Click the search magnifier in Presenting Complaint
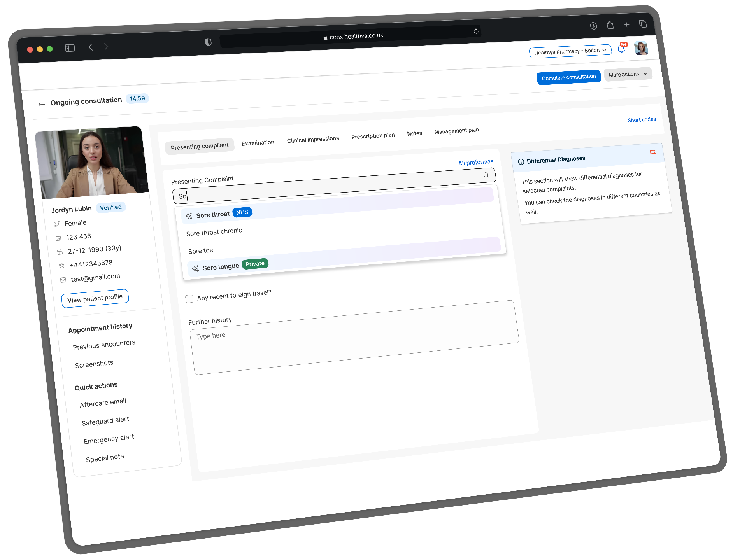 486,175
